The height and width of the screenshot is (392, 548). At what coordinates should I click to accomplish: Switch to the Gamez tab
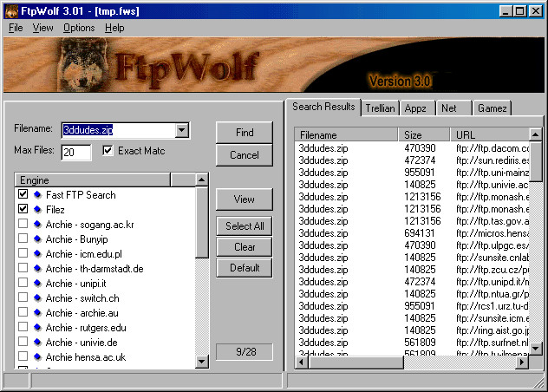pos(492,108)
